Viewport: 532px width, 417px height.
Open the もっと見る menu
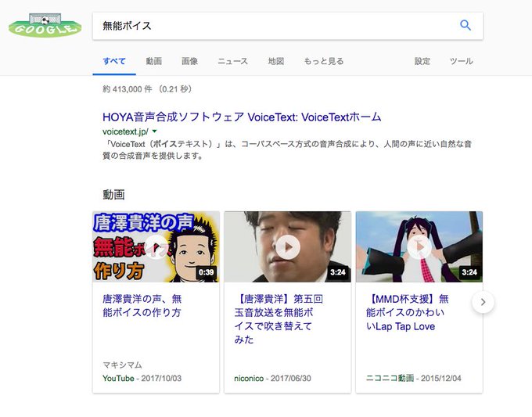[324, 61]
